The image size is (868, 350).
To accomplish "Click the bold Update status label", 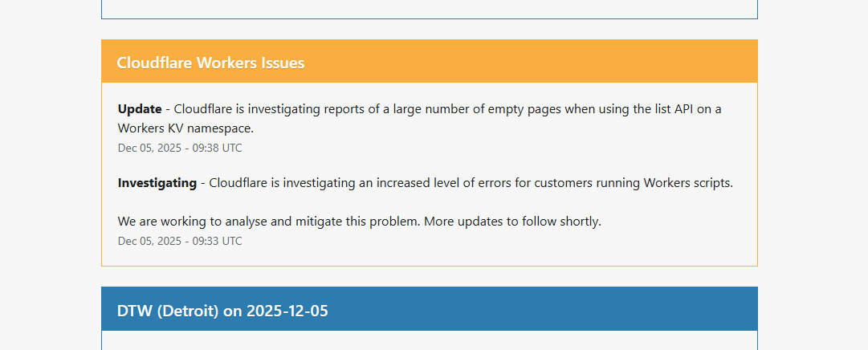I will (140, 109).
